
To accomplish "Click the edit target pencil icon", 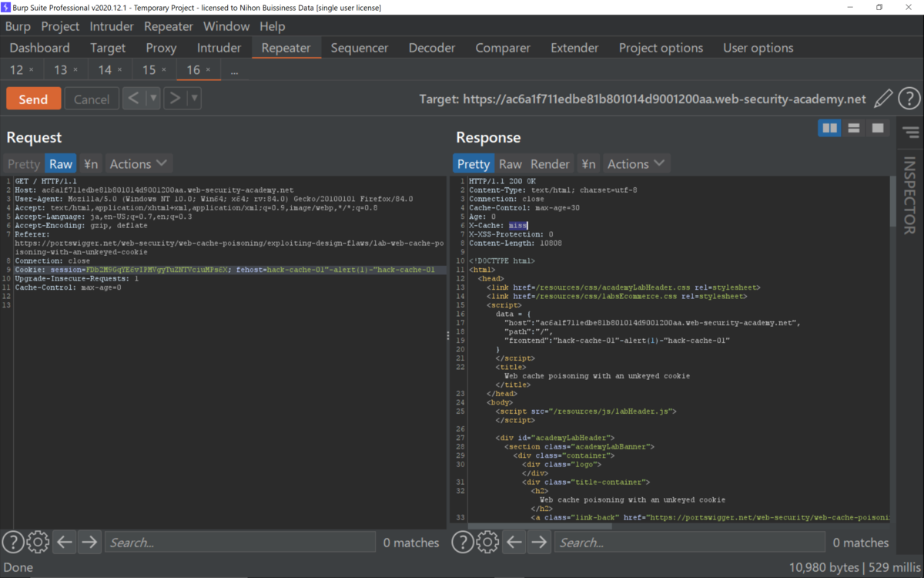I will click(883, 99).
